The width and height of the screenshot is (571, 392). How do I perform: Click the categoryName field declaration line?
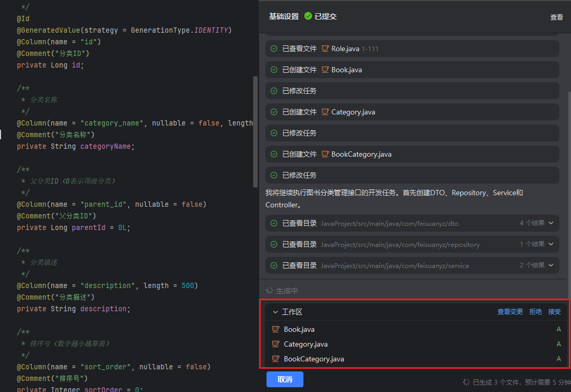(75, 146)
